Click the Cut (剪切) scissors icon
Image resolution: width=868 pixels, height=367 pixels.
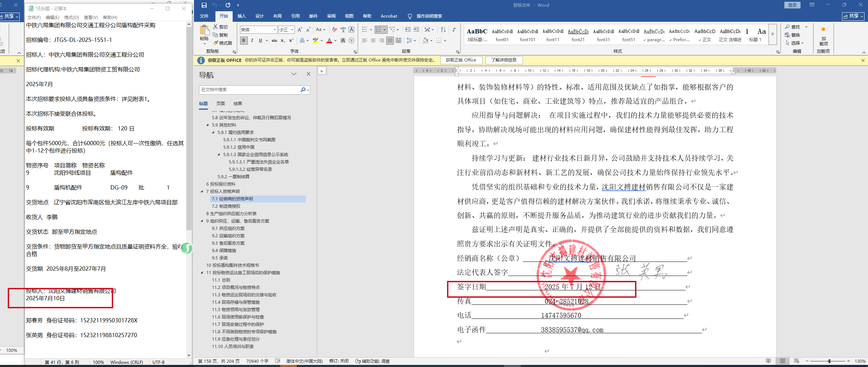click(215, 27)
